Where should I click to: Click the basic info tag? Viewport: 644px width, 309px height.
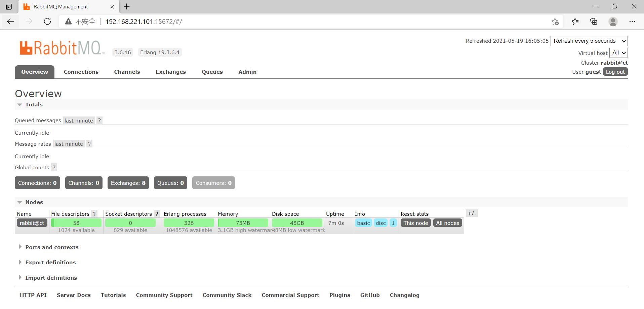[363, 223]
